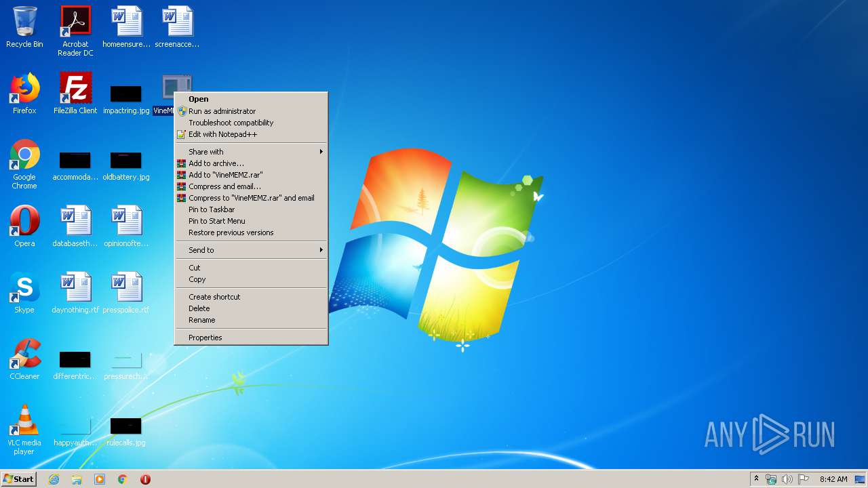Choose Rename from context menu
This screenshot has height=488, width=868.
tap(252, 320)
